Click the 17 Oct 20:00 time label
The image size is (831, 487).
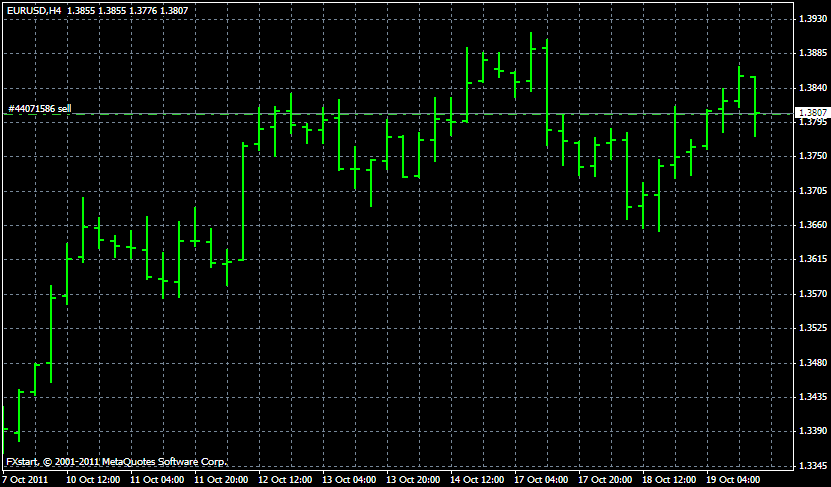click(605, 480)
